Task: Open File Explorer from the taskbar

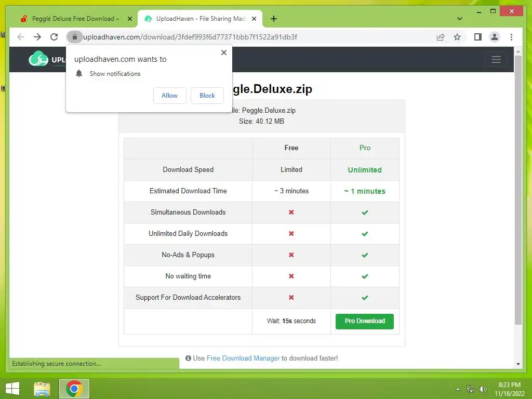Action: pos(42,389)
